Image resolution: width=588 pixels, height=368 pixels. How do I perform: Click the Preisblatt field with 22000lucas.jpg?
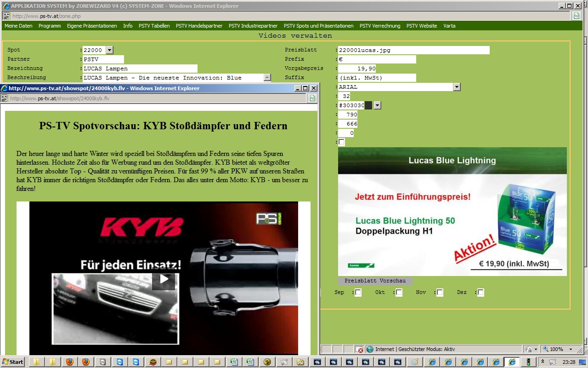pos(414,50)
